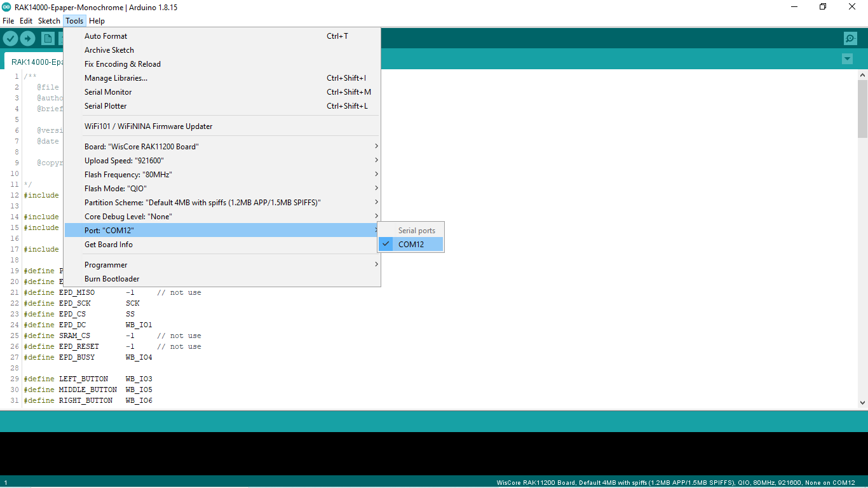The height and width of the screenshot is (488, 868).
Task: Click EPD_RESET define on line 26
Action: tap(79, 346)
